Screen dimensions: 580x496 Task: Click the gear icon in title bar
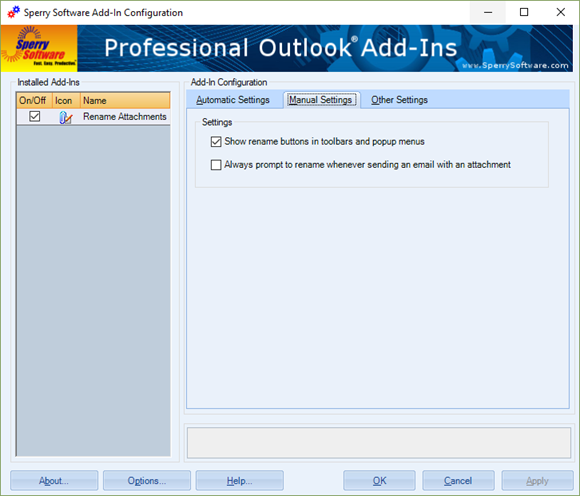coord(14,12)
